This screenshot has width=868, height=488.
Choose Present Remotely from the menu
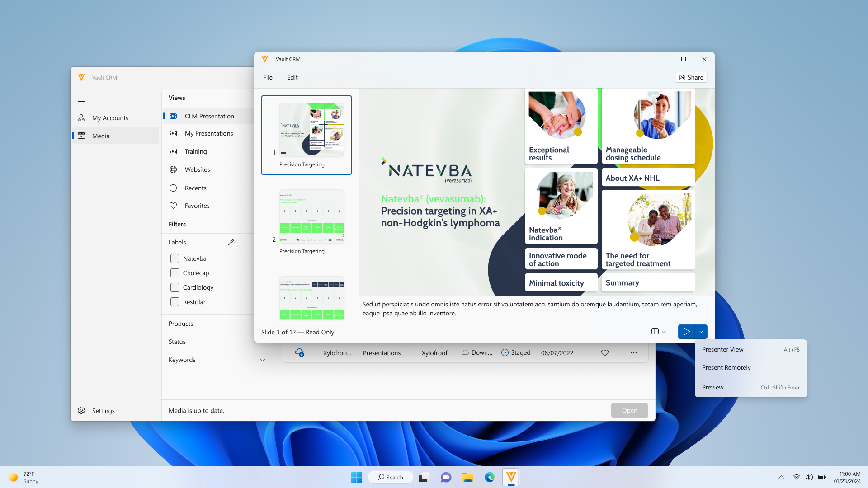tap(726, 367)
